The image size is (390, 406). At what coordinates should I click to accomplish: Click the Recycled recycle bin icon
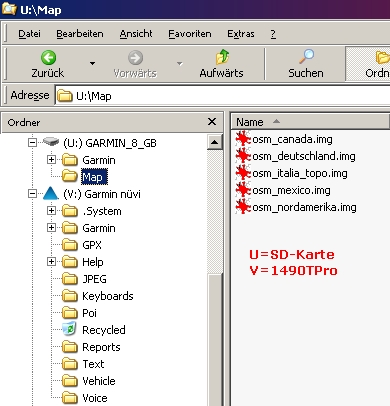69,329
